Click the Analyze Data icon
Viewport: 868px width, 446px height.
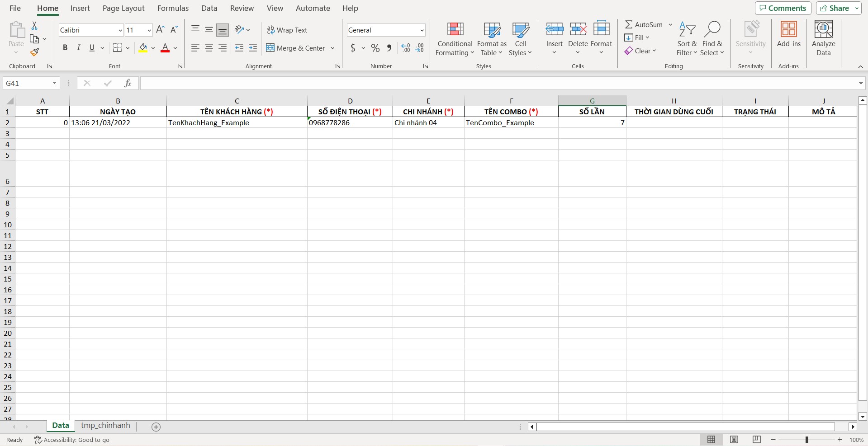point(823,39)
